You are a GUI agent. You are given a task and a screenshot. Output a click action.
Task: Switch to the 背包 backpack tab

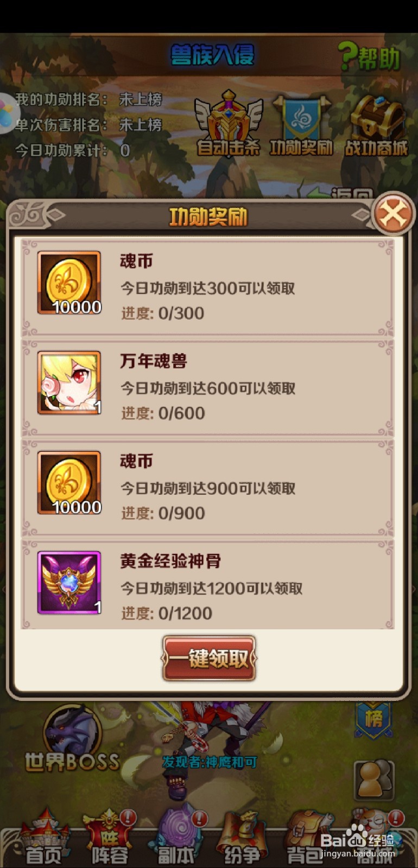pos(305,838)
